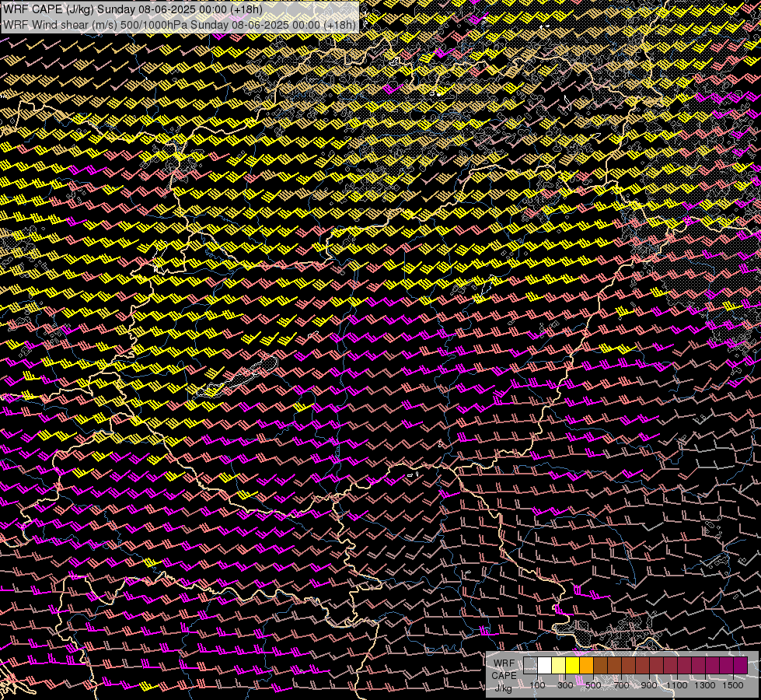
Task: Select the white CAPE legend swatch
Action: [545, 665]
